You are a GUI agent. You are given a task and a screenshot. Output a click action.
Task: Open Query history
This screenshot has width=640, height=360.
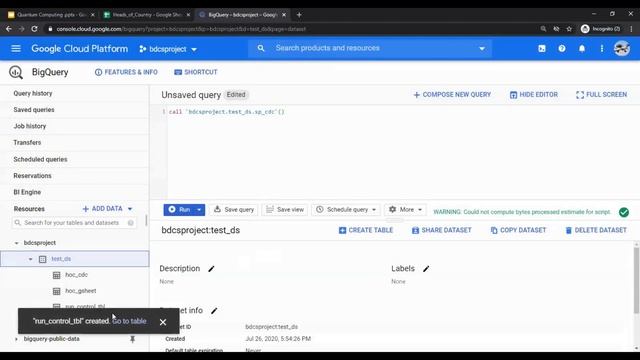point(33,93)
